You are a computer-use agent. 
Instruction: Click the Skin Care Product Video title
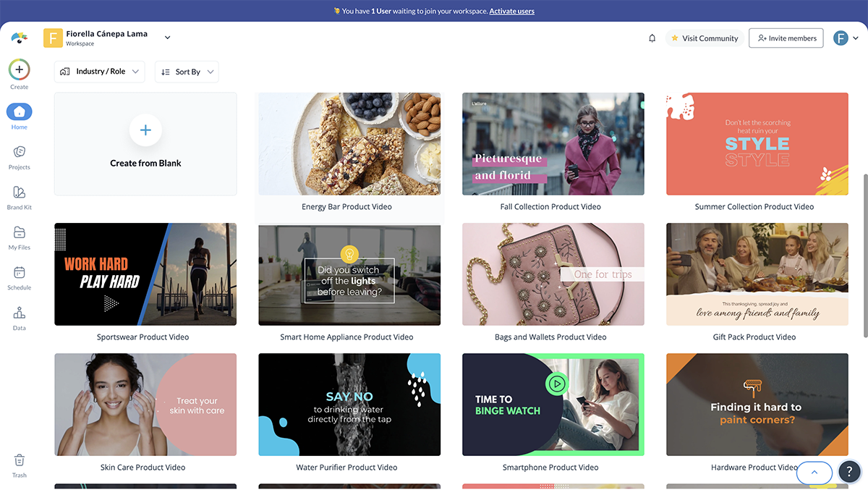[x=143, y=468]
